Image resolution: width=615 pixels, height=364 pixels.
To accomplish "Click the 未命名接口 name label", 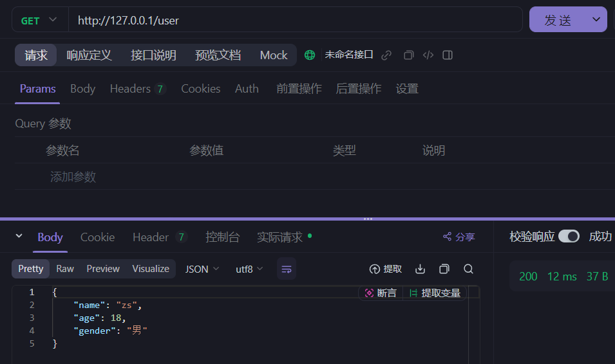I will pyautogui.click(x=348, y=55).
